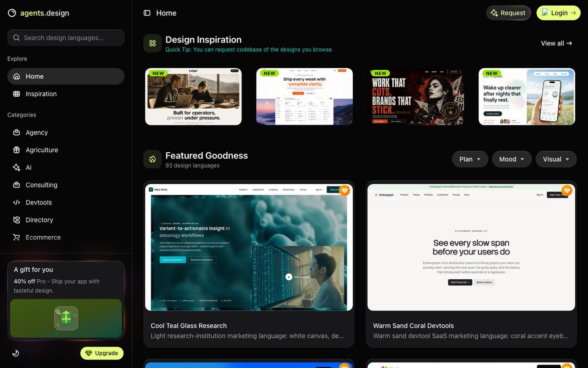This screenshot has height=368, width=588.
Task: Click the Home house icon in sidebar
Action: 16,77
